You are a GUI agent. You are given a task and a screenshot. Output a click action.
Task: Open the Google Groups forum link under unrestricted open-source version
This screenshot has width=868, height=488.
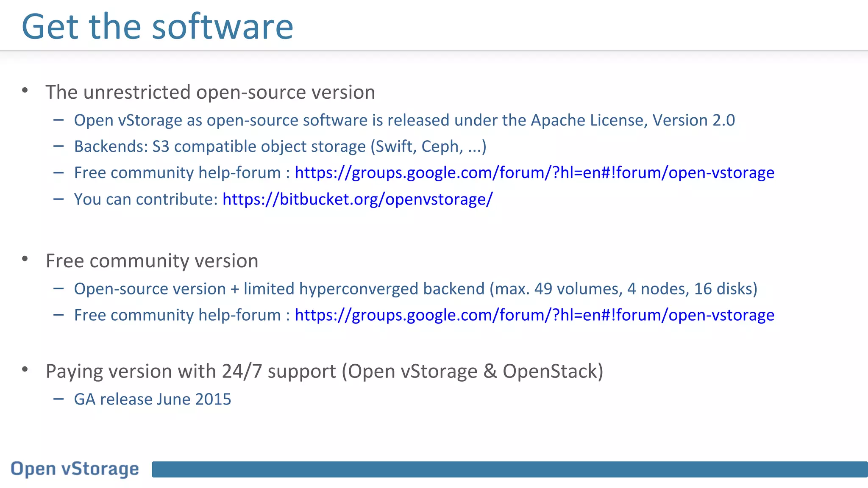pyautogui.click(x=534, y=173)
